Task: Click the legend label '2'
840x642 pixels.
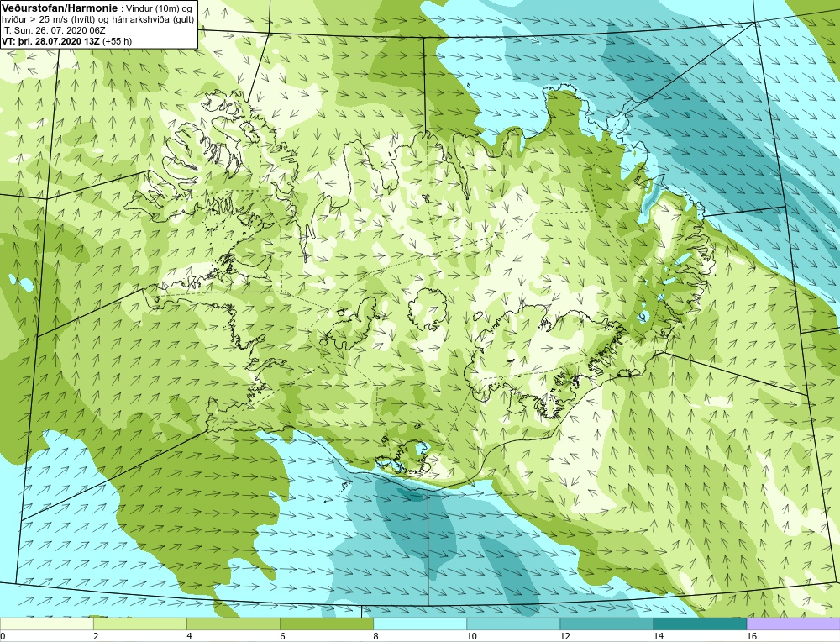Action: tap(96, 636)
